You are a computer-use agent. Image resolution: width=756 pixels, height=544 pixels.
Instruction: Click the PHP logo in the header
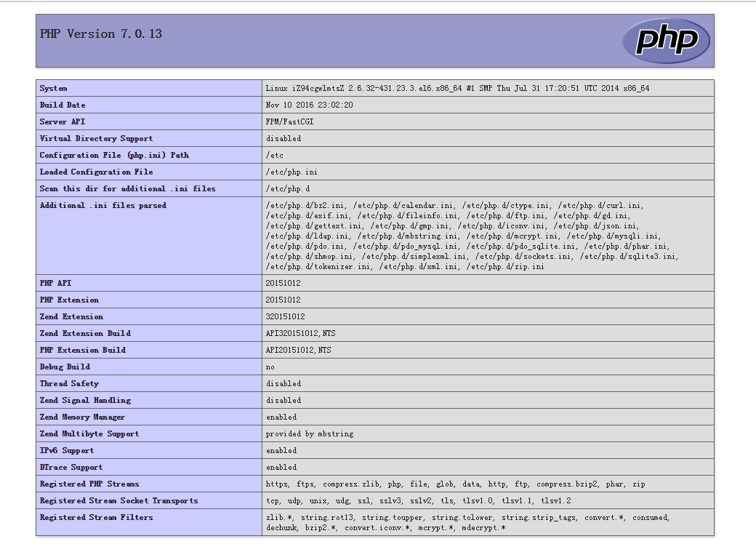[x=665, y=41]
